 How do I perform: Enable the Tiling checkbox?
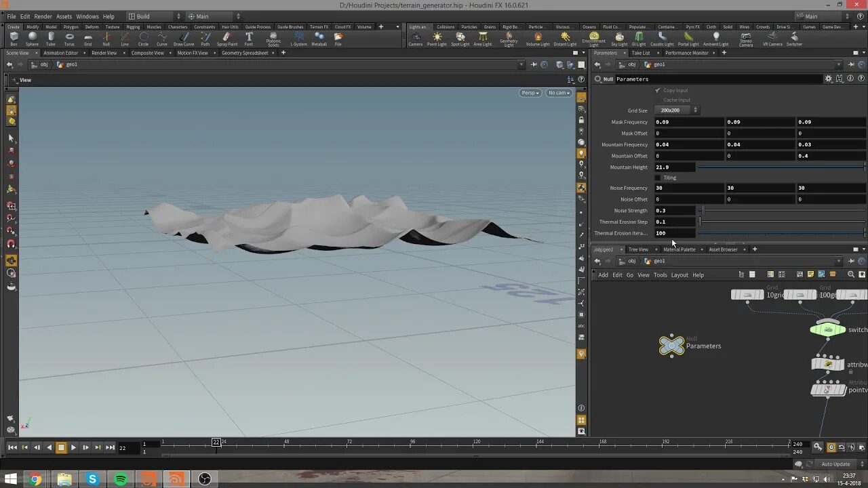(x=658, y=178)
